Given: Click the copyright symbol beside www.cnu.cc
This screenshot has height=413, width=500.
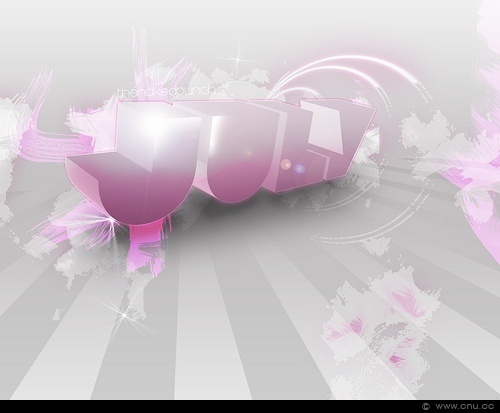Looking at the screenshot, I should [x=426, y=406].
